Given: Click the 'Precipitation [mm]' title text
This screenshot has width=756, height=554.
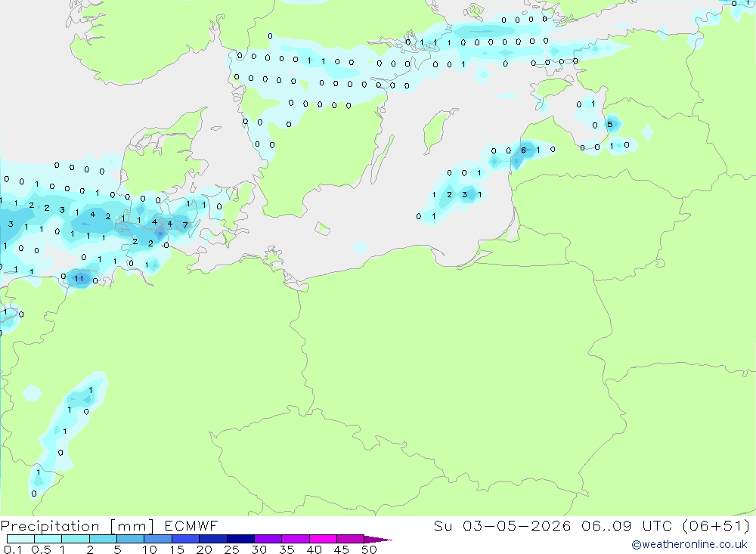Looking at the screenshot, I should [x=77, y=526].
